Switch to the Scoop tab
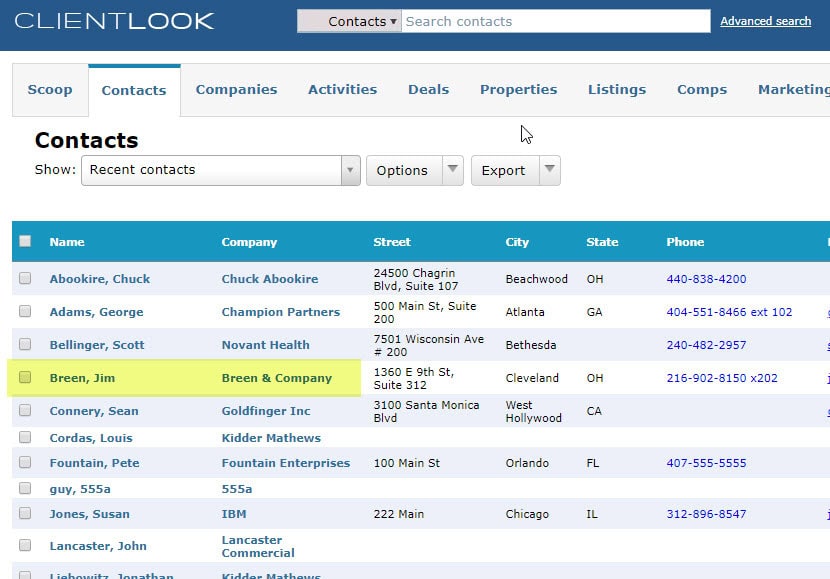Viewport: 830px width, 579px height. click(50, 89)
